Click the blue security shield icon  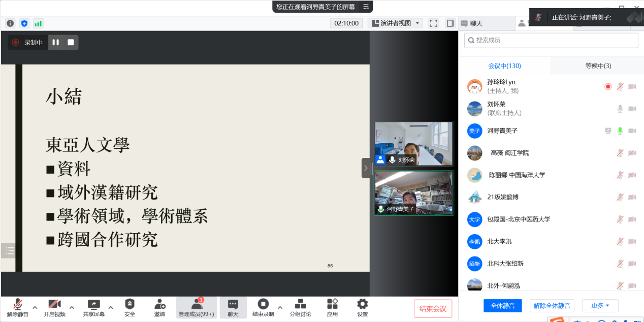point(24,23)
